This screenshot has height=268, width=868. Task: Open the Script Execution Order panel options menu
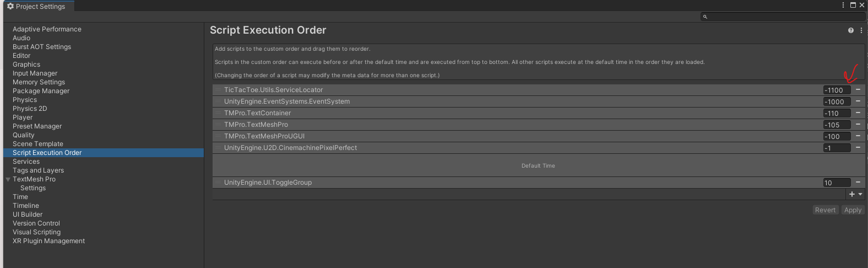pyautogui.click(x=861, y=30)
